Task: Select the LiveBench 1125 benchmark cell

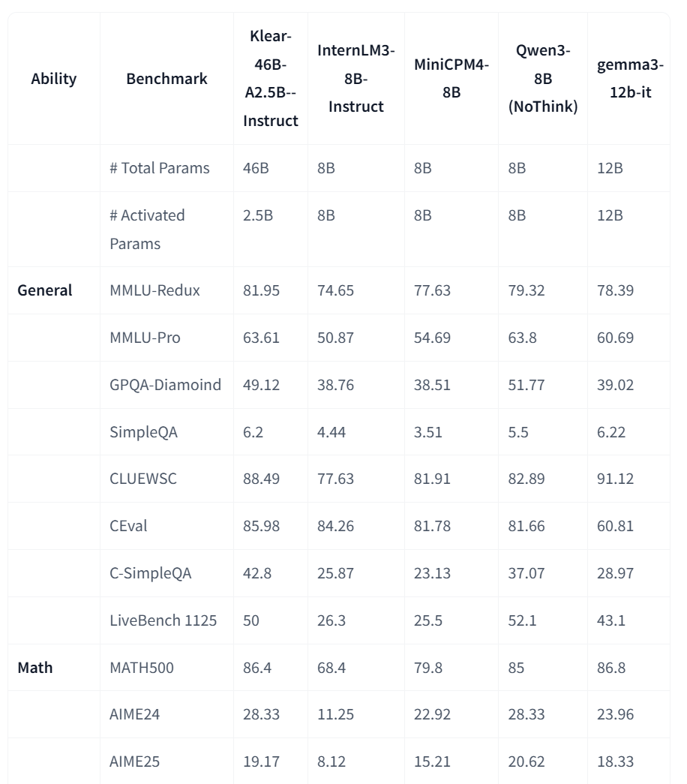Action: pos(163,620)
